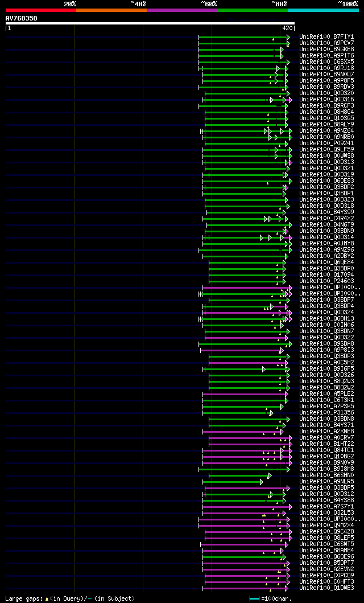This screenshot has height=603, width=364.
Task: Click the purple ~60% legend segment
Action: [x=182, y=10]
